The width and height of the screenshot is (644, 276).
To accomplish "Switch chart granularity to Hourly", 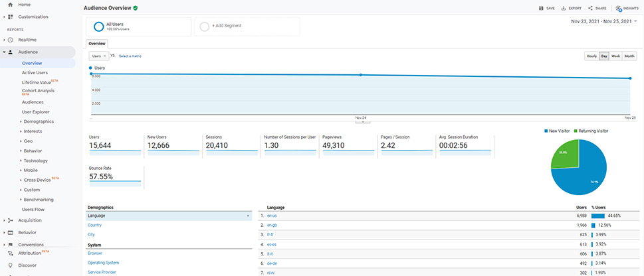I will click(592, 56).
